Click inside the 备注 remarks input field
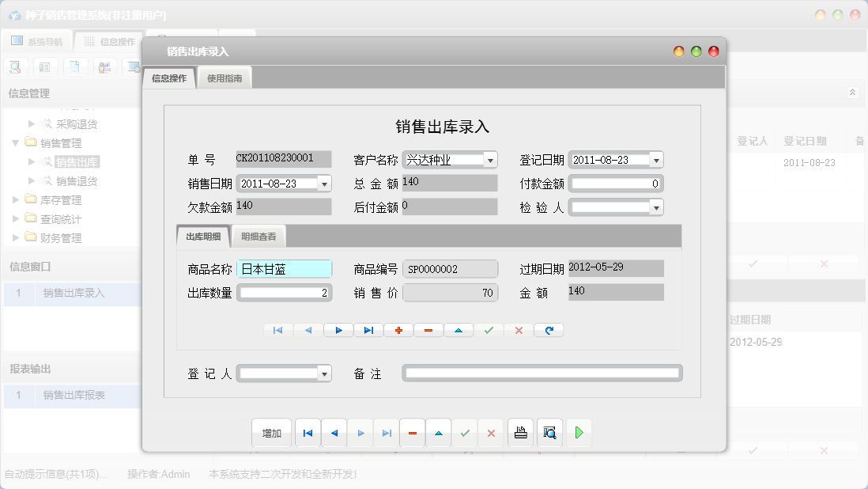The image size is (868, 489). (542, 372)
